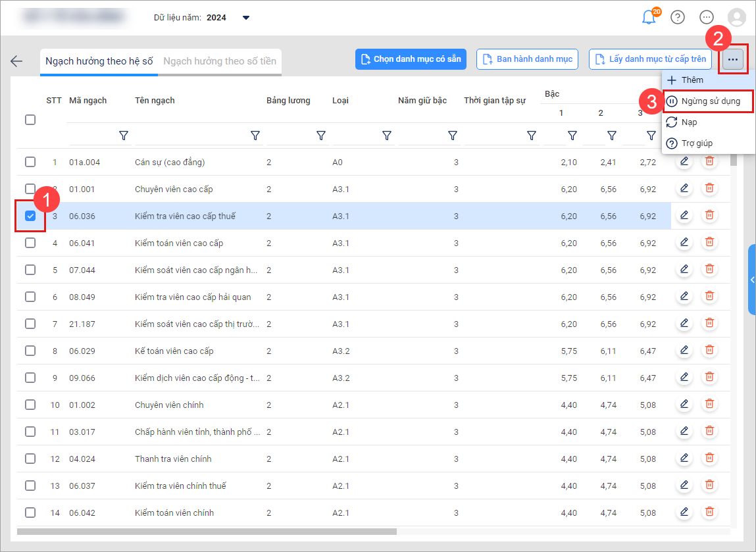The width and height of the screenshot is (756, 552).
Task: Uncheck the checkbox for row 06.036
Action: click(x=30, y=216)
